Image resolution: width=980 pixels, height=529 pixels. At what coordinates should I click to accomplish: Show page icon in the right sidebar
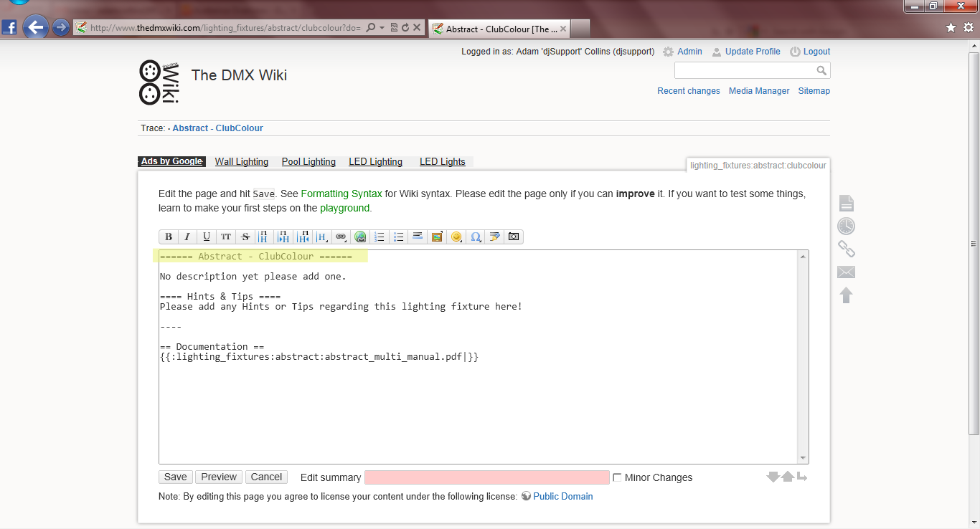coord(847,203)
